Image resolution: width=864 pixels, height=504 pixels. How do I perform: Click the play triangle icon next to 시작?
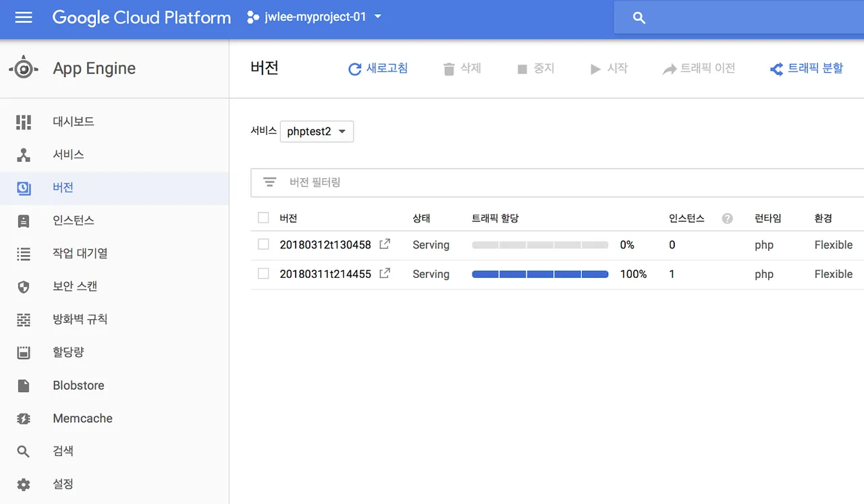point(595,69)
